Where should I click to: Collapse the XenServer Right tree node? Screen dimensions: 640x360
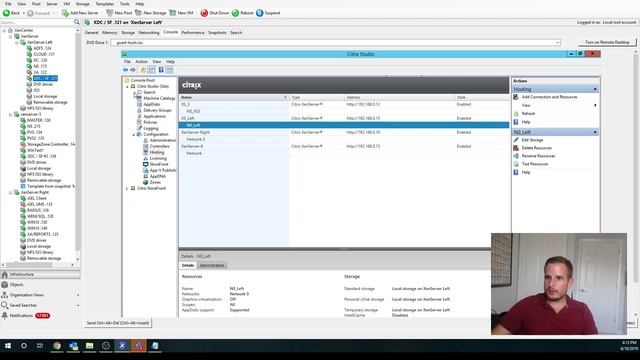11,192
